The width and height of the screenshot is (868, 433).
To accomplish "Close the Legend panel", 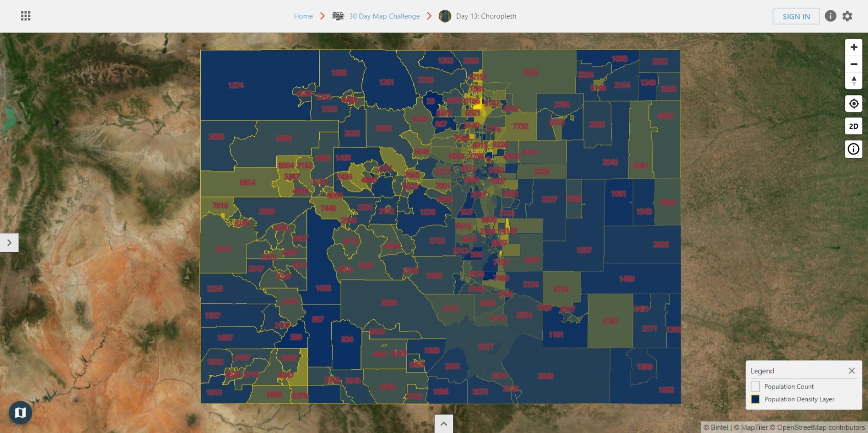I will click(852, 371).
